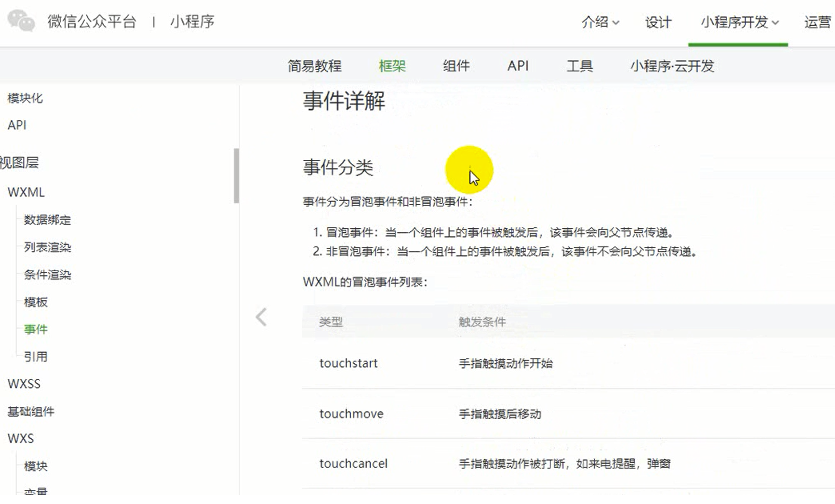Click the 手指触摸后移动 description cell
835x504 pixels.
coord(500,414)
